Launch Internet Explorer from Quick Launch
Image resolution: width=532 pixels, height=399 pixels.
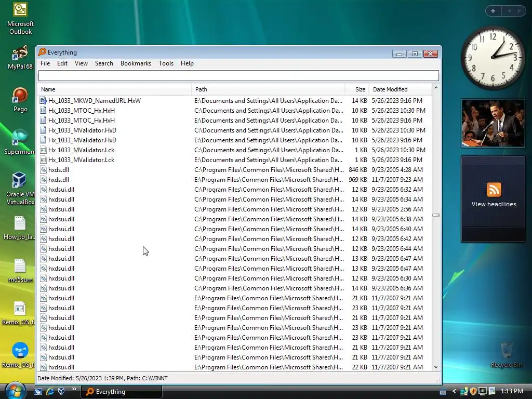pyautogui.click(x=50, y=391)
